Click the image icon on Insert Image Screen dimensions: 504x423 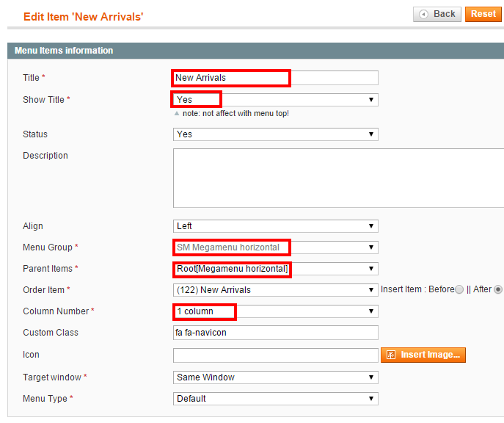[391, 355]
